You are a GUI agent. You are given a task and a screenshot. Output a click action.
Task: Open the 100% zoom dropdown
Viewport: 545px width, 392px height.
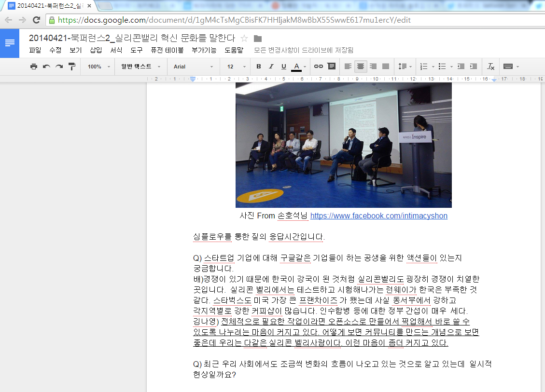coord(98,67)
